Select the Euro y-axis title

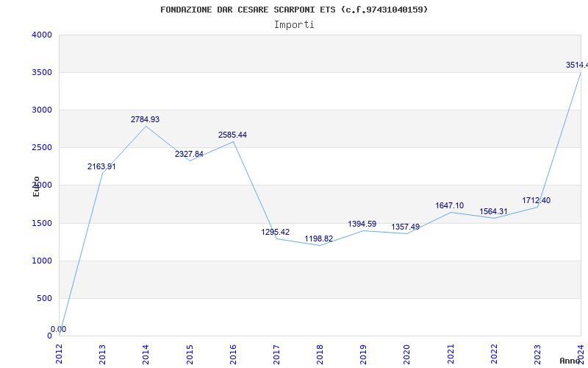tap(36, 186)
